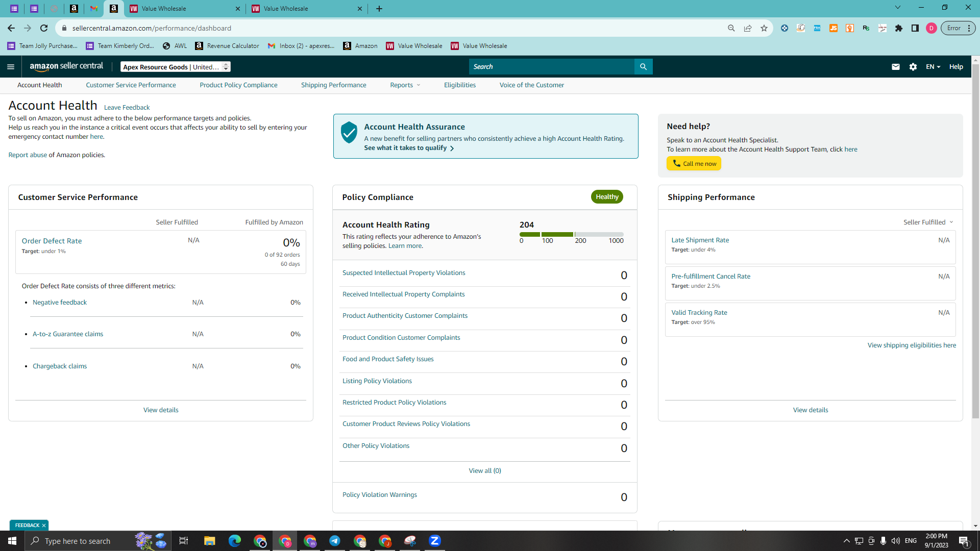Viewport: 980px width, 551px height.
Task: Show hidden system tray icons
Action: coord(847,541)
